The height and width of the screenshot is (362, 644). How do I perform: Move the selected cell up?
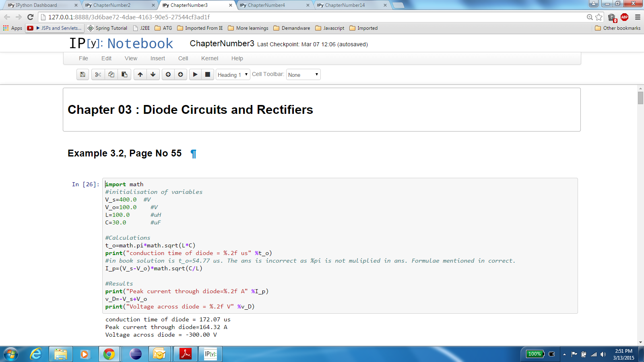(x=140, y=74)
